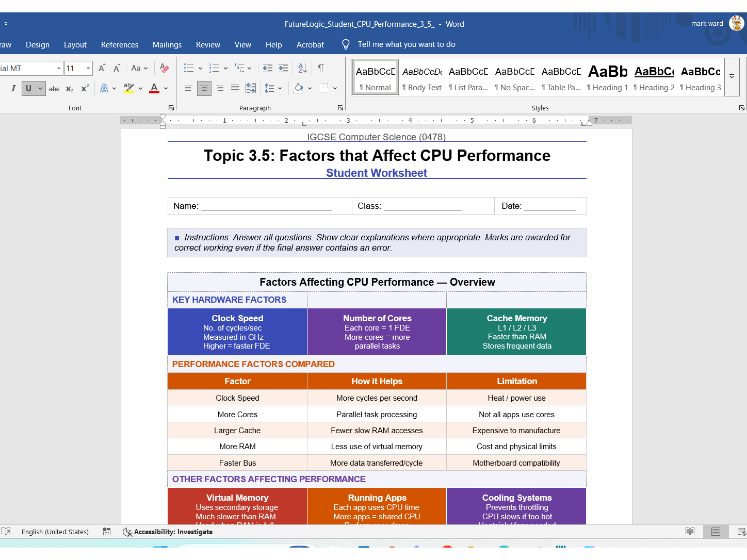
Task: Justify the paragraph text
Action: [x=235, y=88]
